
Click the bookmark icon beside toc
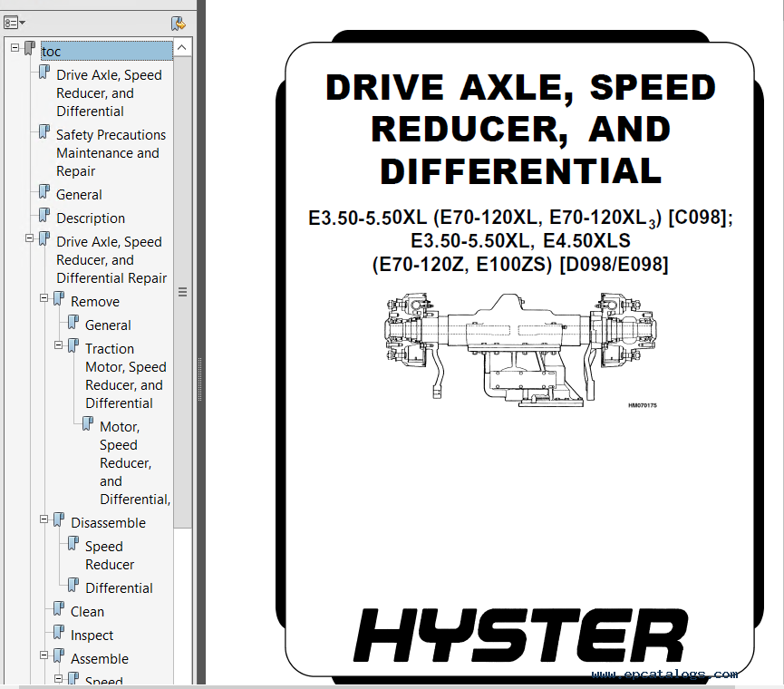tap(30, 48)
